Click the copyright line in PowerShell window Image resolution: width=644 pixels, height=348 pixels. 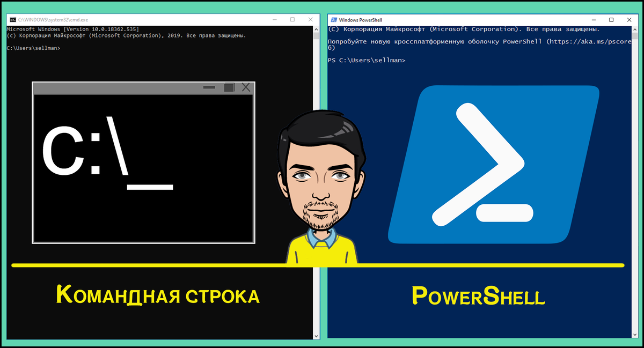(464, 29)
